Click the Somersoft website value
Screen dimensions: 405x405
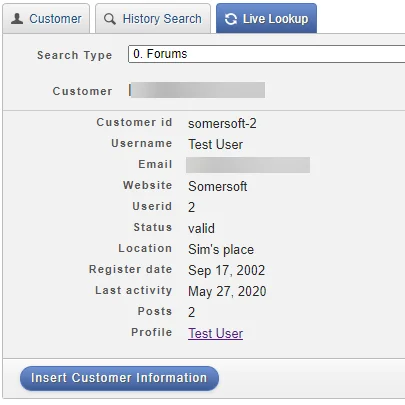218,186
